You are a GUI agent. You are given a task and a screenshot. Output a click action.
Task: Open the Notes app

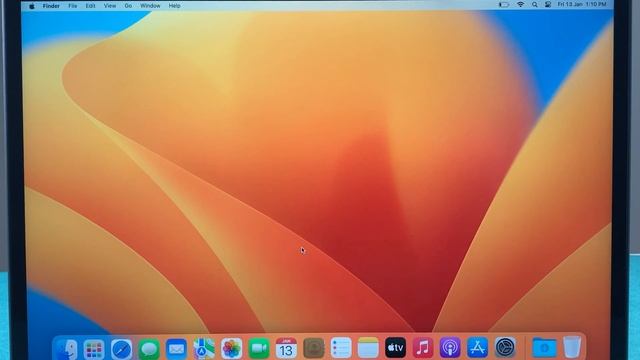[x=368, y=348]
